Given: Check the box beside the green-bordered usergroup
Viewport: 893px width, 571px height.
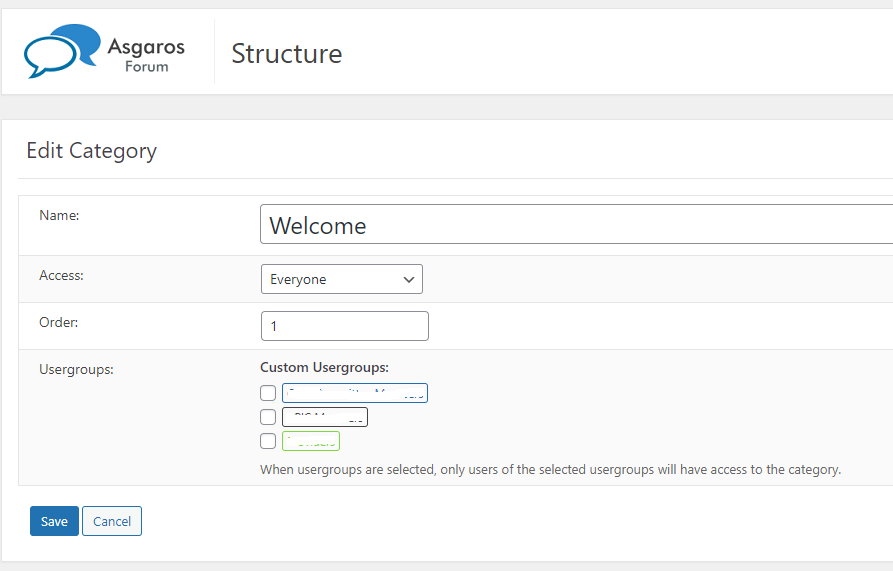Looking at the screenshot, I should 268,441.
